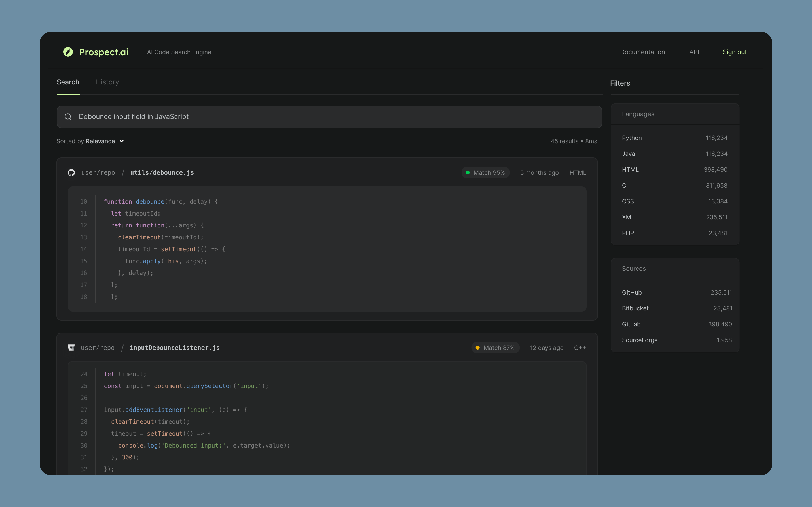Expand the Sorted by Relevance chevron
812x507 pixels.
pyautogui.click(x=122, y=141)
